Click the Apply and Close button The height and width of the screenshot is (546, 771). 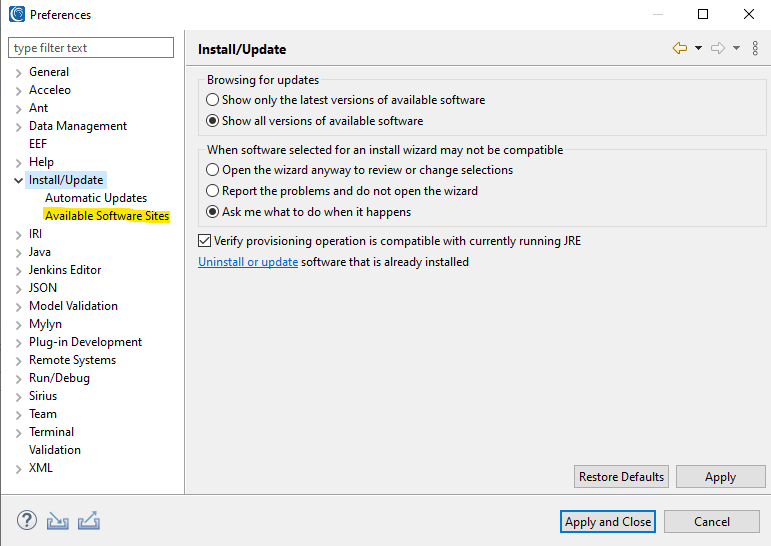(608, 521)
